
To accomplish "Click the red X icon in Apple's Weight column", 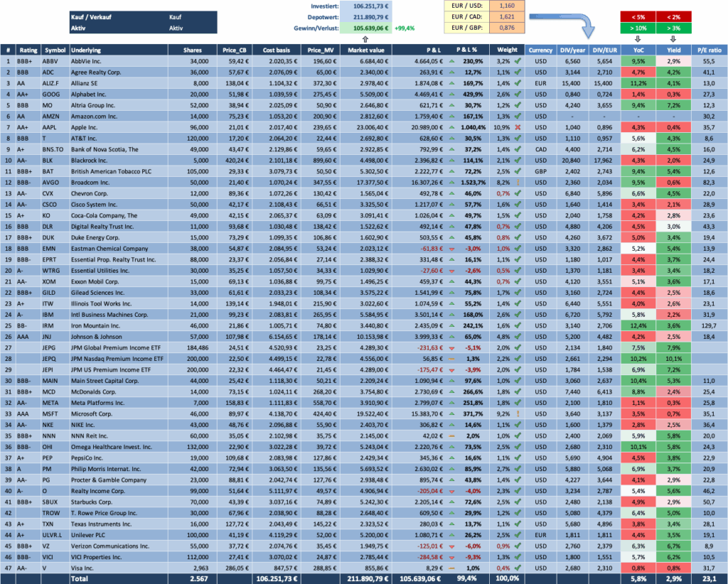I will [x=518, y=128].
